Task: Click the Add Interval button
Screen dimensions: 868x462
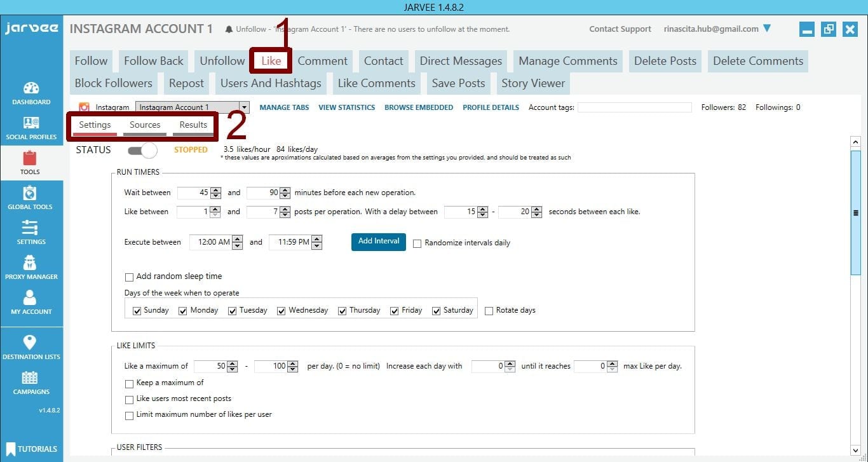Action: [x=379, y=241]
